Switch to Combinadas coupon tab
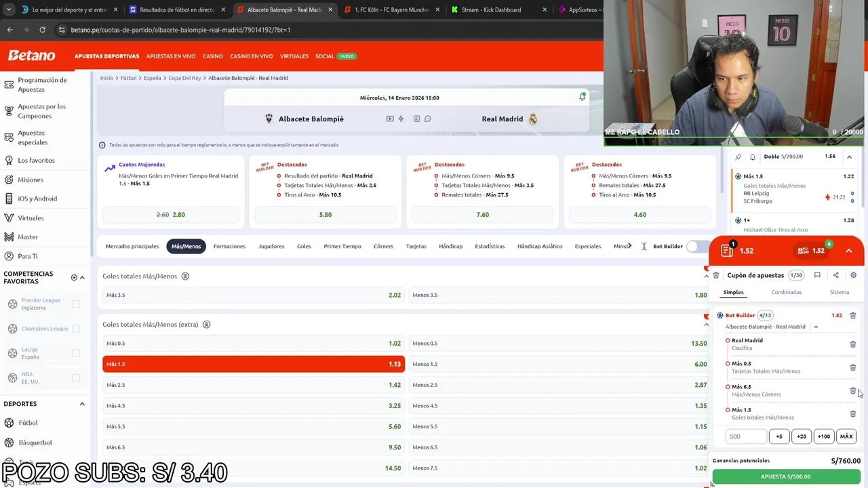 786,292
